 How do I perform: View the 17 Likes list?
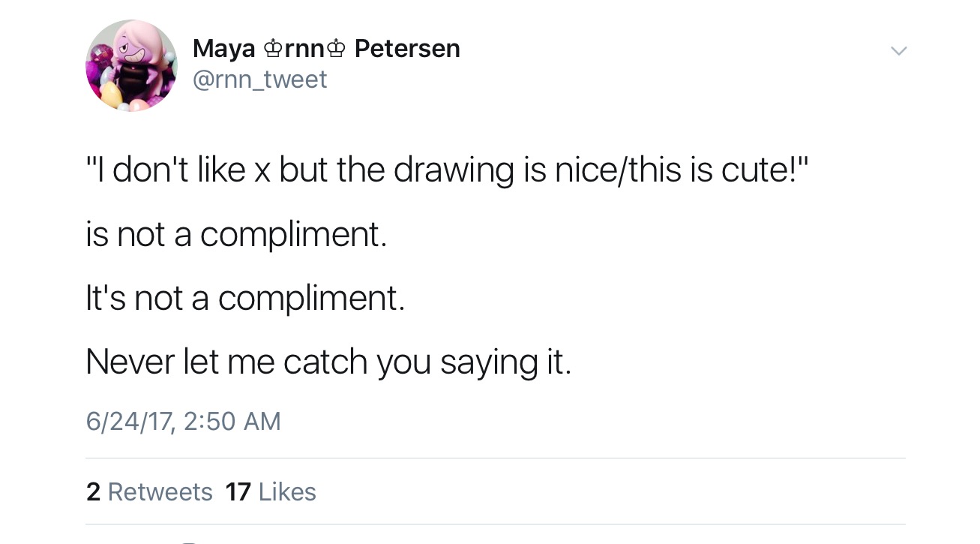coord(271,491)
